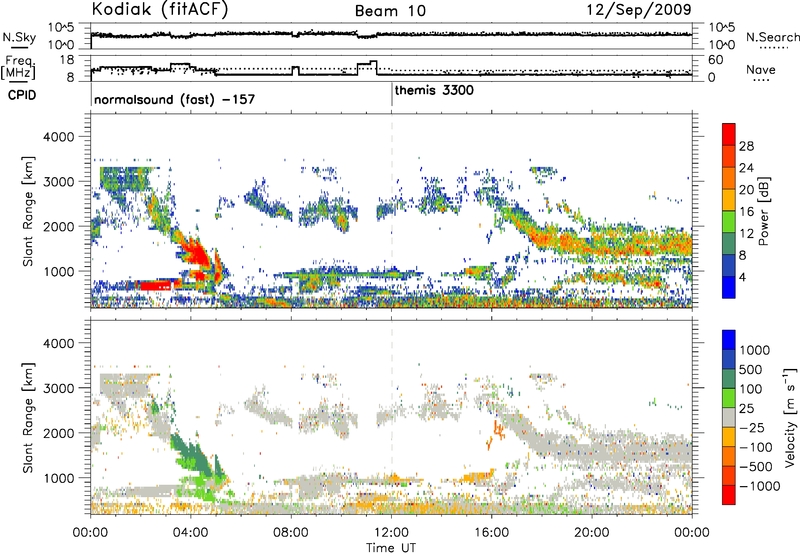Click the dashed 12:00 CPID marker line in power panel
The image size is (800, 554).
pyautogui.click(x=392, y=211)
